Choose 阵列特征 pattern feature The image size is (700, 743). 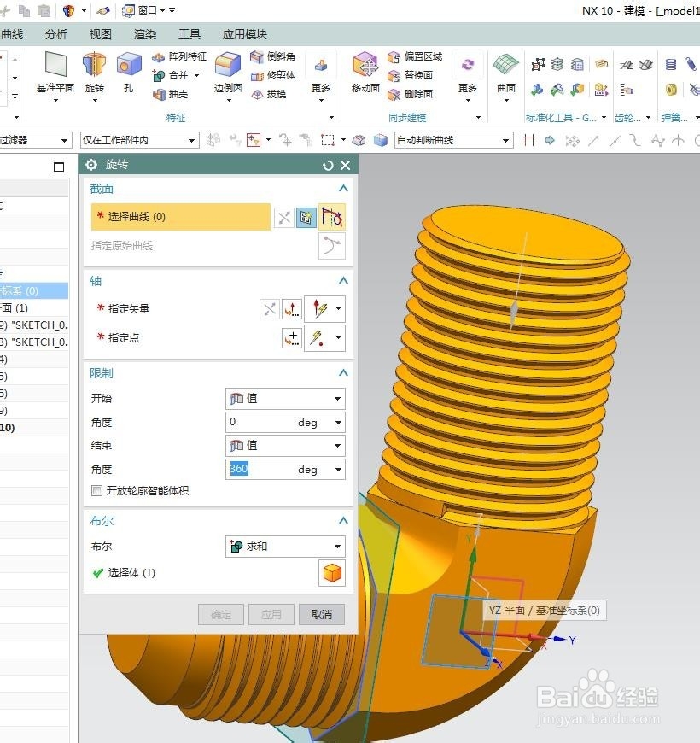[179, 57]
